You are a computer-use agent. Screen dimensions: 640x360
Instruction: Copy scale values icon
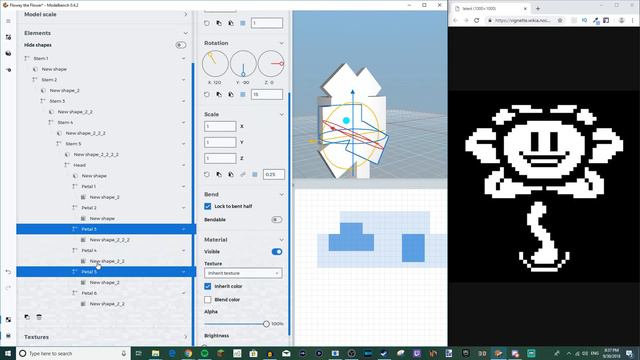219,174
